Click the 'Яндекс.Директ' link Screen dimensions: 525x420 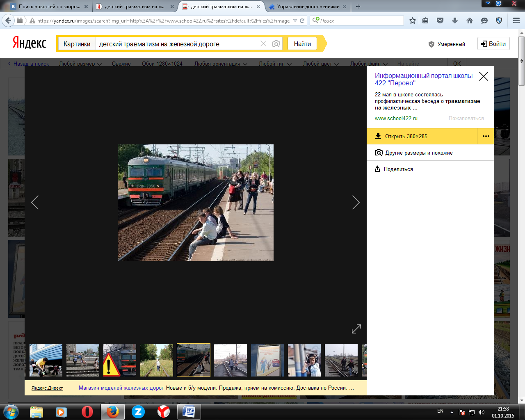pyautogui.click(x=47, y=388)
